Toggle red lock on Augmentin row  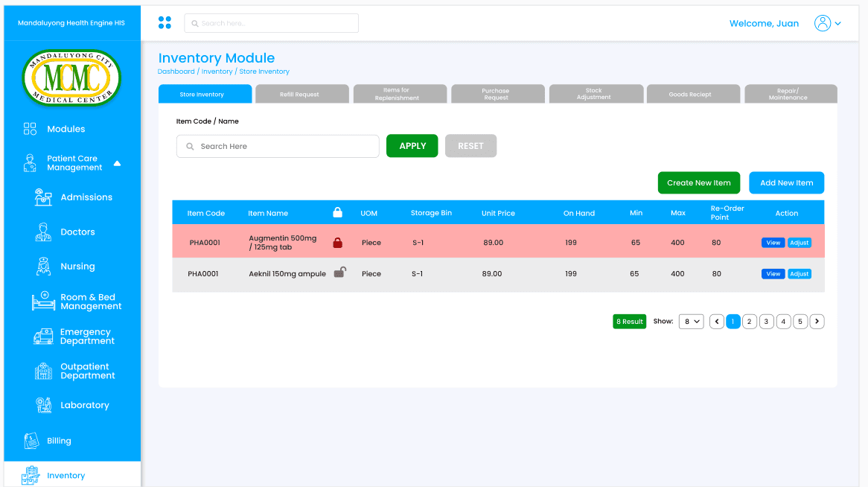coord(338,243)
